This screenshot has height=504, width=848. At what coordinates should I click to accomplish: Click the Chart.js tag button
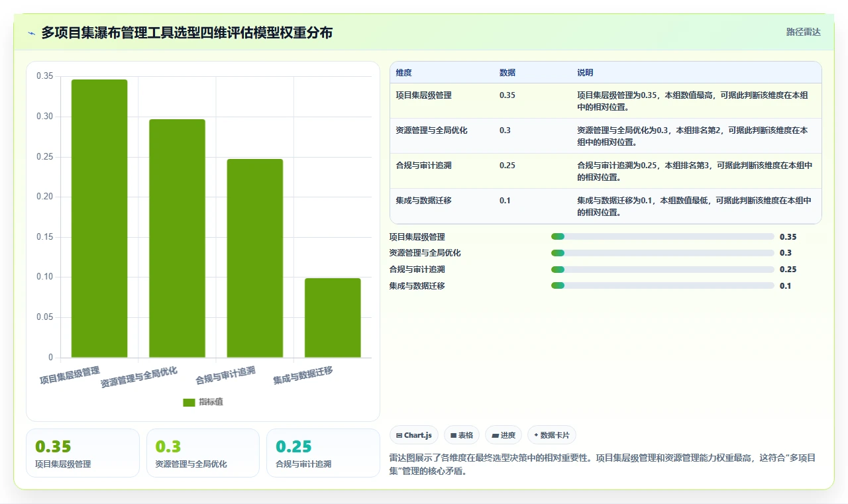click(x=413, y=435)
